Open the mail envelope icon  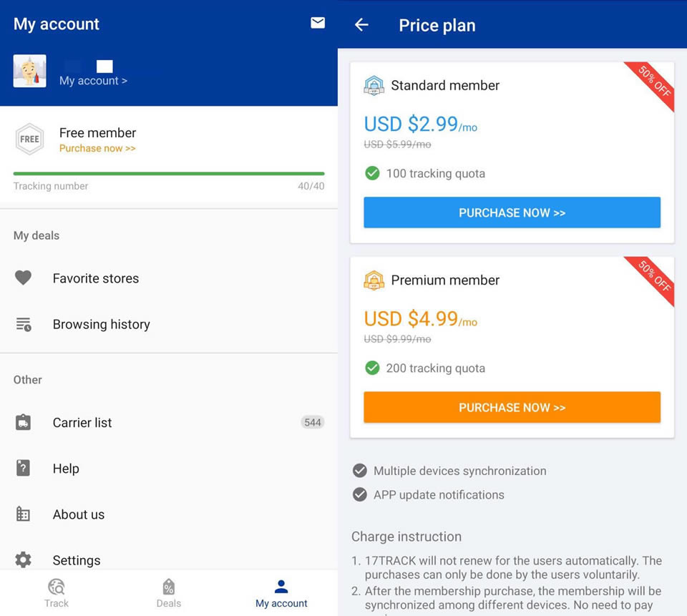click(x=318, y=23)
